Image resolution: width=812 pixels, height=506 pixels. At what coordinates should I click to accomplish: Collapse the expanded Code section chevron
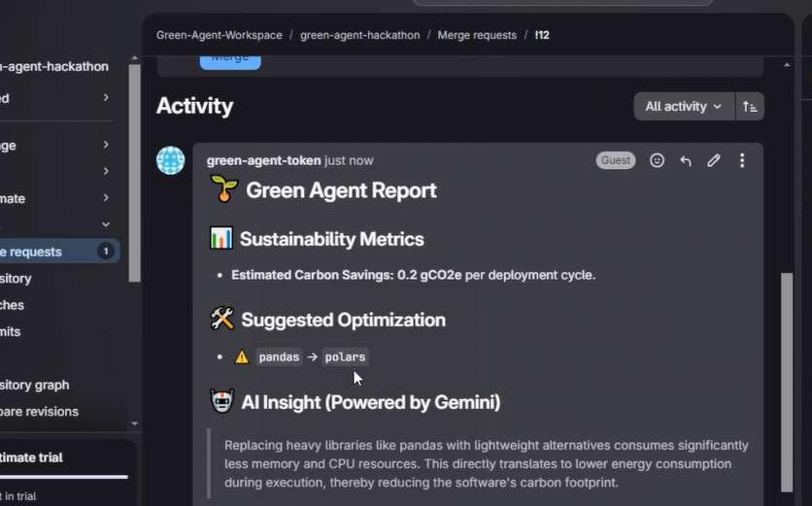click(x=106, y=224)
